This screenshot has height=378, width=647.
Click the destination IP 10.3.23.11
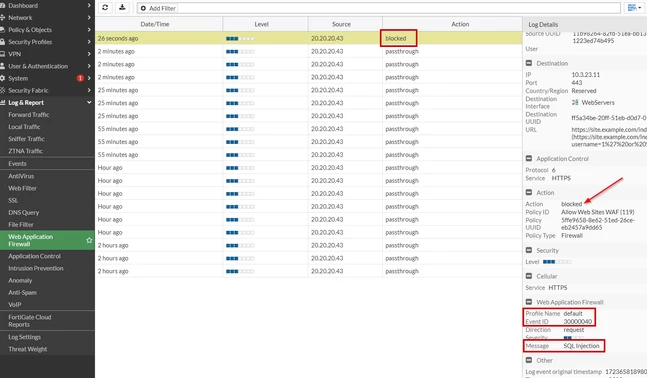[586, 75]
